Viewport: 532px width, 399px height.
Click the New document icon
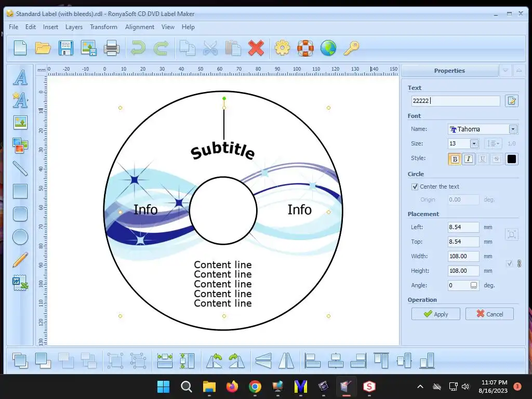click(20, 47)
